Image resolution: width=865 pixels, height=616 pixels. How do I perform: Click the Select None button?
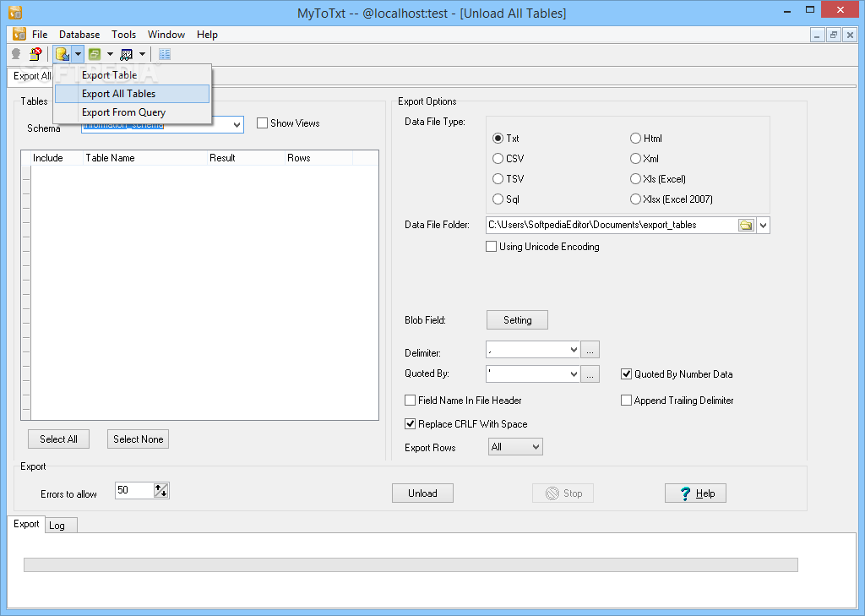[138, 439]
